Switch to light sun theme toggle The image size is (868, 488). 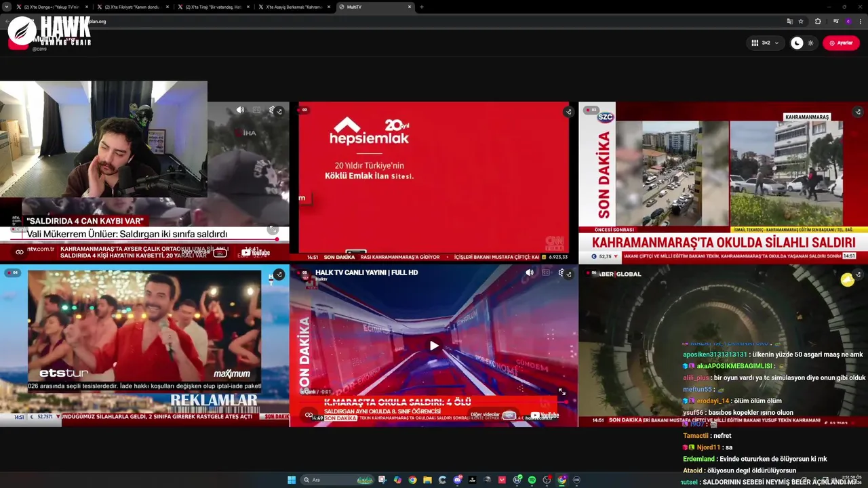(x=810, y=43)
